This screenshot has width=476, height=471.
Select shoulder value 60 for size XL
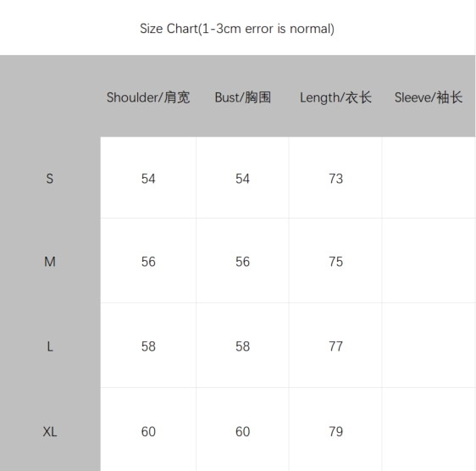pyautogui.click(x=148, y=431)
